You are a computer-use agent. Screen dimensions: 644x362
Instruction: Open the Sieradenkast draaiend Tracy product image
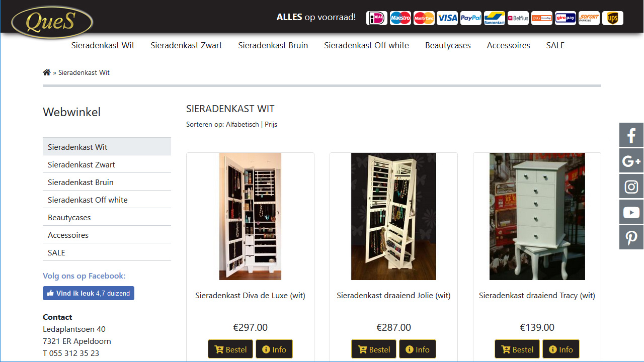(x=537, y=216)
